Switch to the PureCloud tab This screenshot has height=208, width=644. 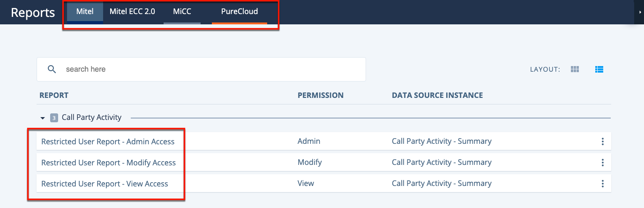click(240, 12)
